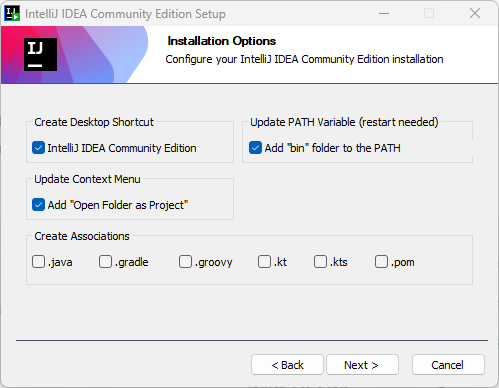Click the Create Associations group label
Viewport: 499px width, 388px height.
(82, 236)
